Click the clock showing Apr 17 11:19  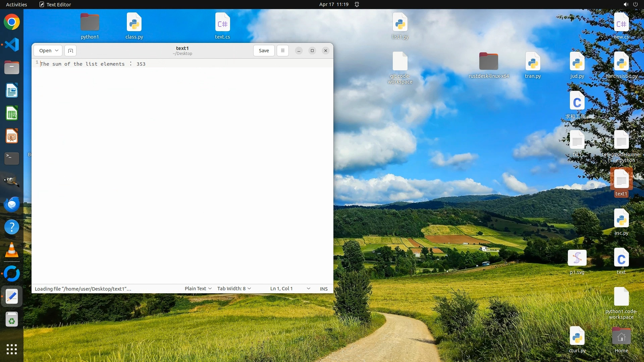(x=334, y=4)
